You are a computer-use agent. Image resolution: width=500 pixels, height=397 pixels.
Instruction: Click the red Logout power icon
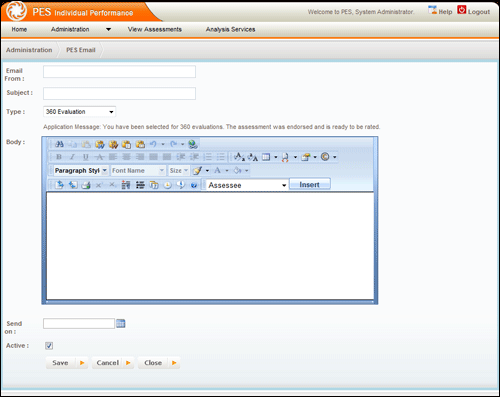(x=462, y=10)
